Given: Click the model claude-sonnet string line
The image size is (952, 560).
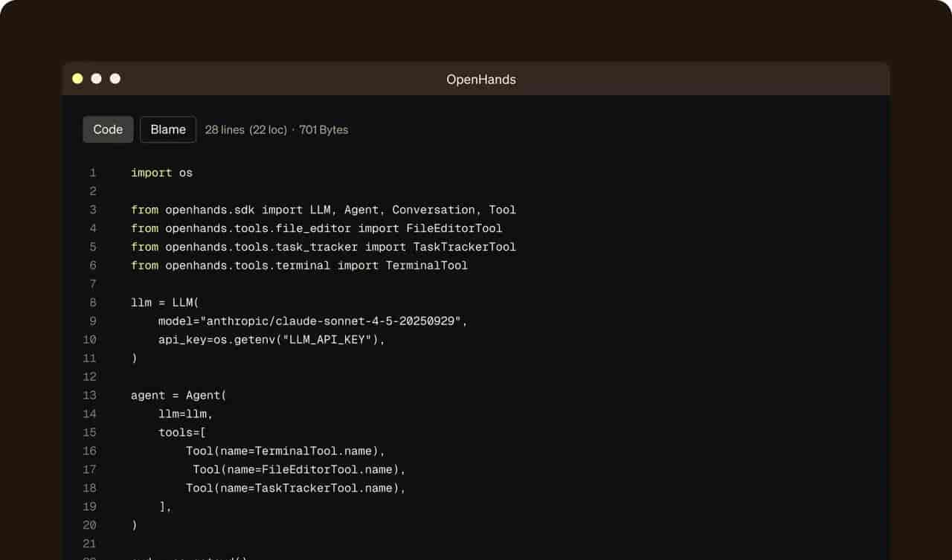Looking at the screenshot, I should [x=313, y=321].
